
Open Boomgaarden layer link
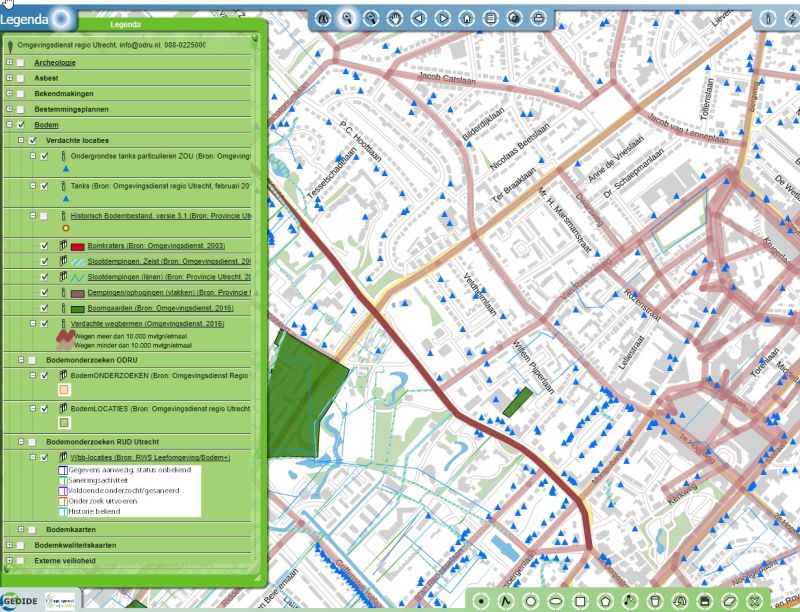coord(160,308)
